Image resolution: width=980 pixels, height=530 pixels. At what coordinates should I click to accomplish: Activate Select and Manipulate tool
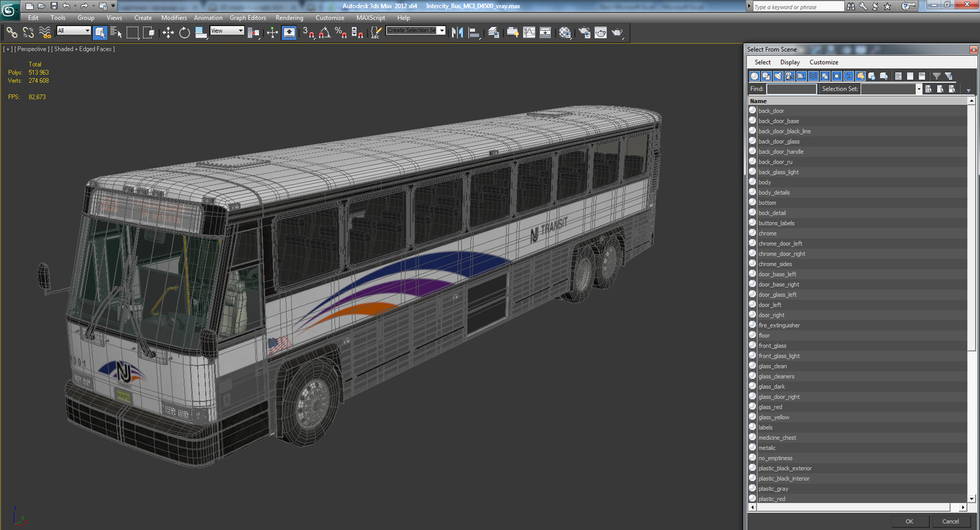click(272, 32)
